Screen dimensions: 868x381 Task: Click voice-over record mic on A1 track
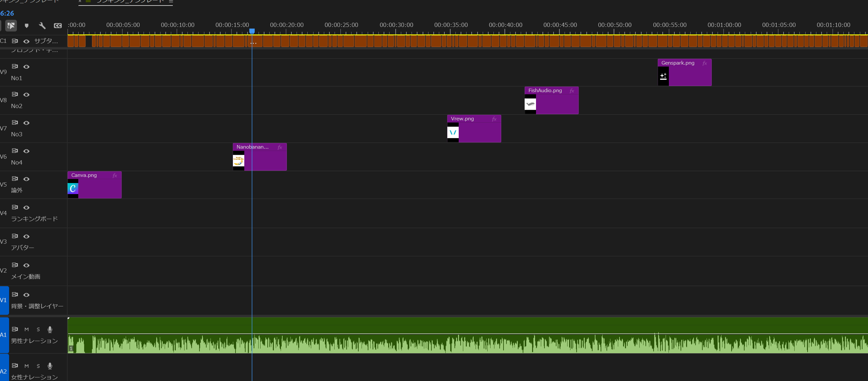tap(50, 329)
